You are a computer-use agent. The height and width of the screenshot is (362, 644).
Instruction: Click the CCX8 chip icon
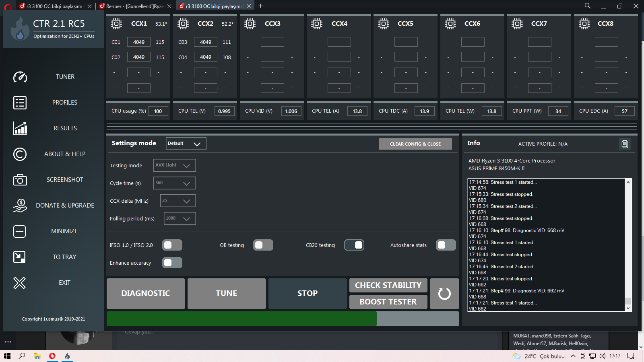[584, 24]
